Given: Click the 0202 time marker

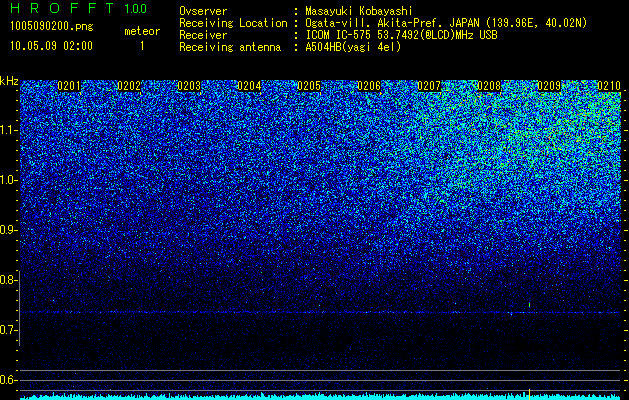Looking at the screenshot, I should click(x=129, y=86).
